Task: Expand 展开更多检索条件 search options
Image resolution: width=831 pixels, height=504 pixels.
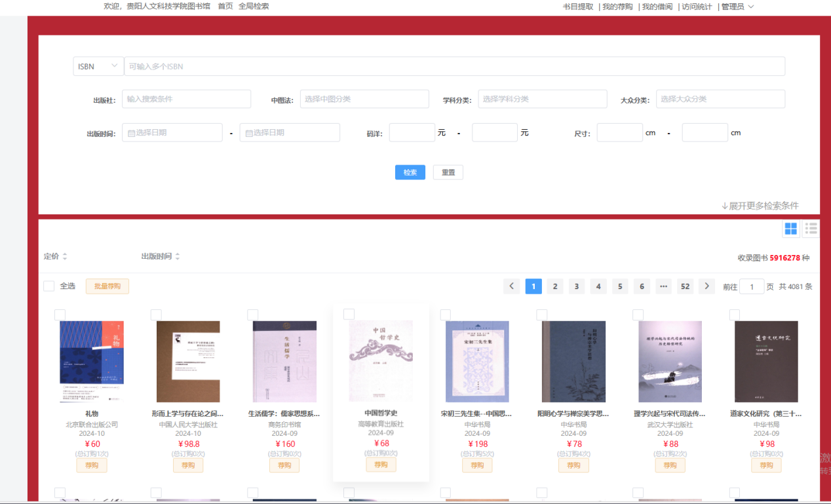Action: click(x=760, y=206)
